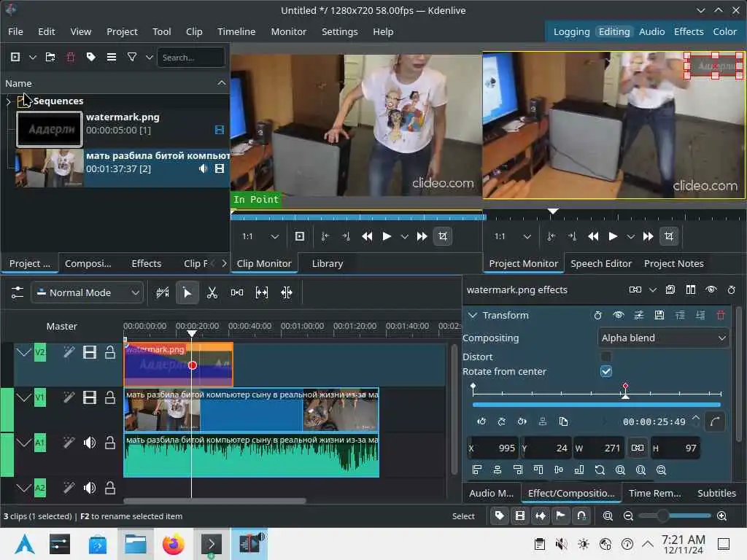Enable the Distort checkbox
The image size is (747, 560).
click(x=605, y=357)
